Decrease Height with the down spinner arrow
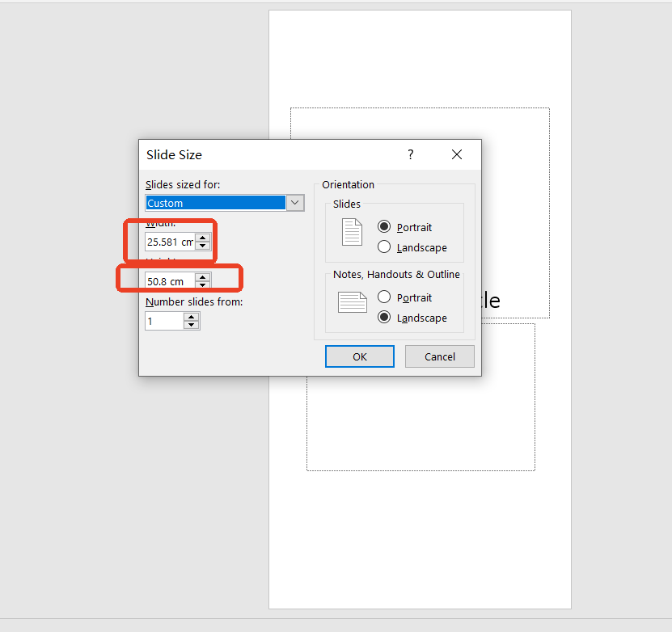 (202, 285)
